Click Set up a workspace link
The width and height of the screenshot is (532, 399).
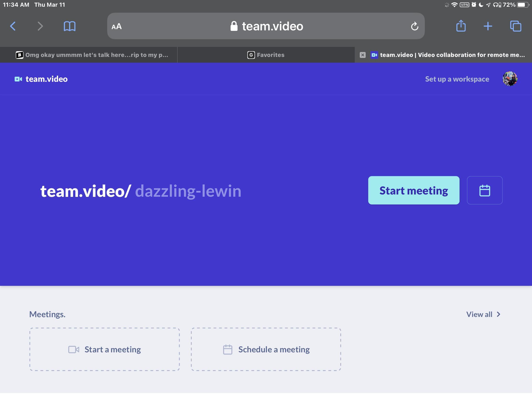(457, 79)
